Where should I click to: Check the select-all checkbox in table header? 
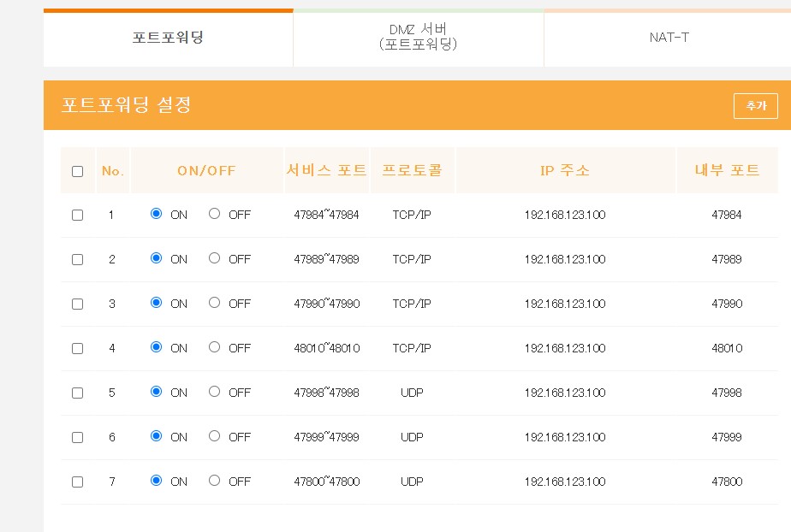[78, 171]
